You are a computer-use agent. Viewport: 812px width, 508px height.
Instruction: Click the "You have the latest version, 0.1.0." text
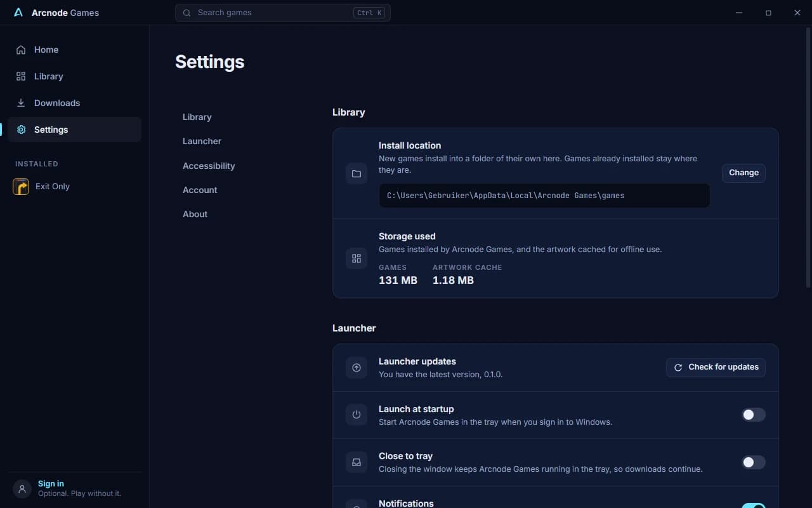click(440, 375)
